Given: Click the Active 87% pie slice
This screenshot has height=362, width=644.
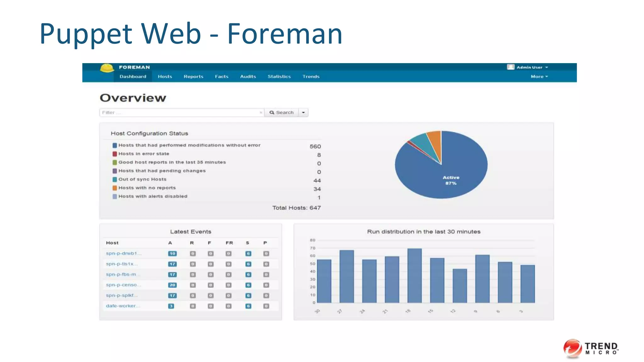Looking at the screenshot, I should [x=451, y=180].
